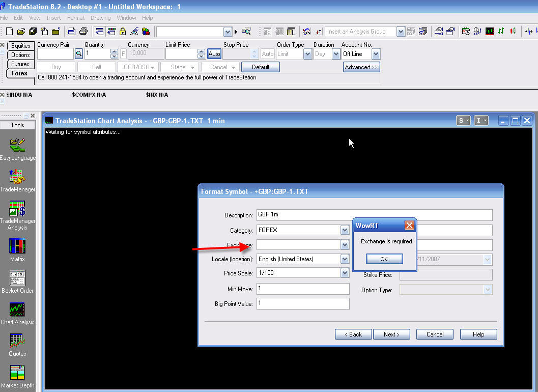Expand the Exchange dropdown list

345,245
